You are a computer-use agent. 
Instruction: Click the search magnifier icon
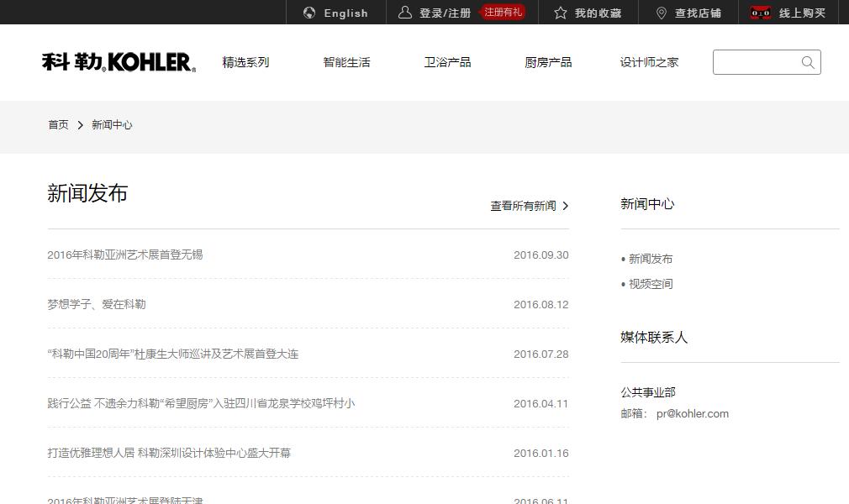click(x=807, y=62)
